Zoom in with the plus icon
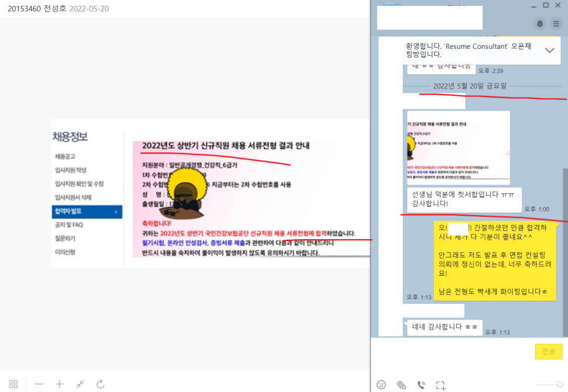The height and width of the screenshot is (392, 568). point(59,384)
